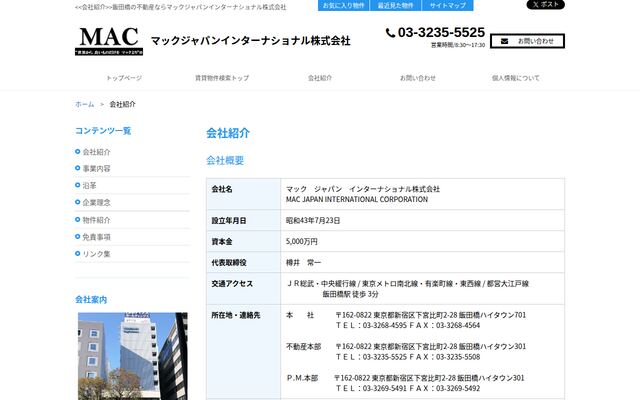Click the コンテンツ一覧 sidebar heading
The height and width of the screenshot is (400, 640).
103,131
